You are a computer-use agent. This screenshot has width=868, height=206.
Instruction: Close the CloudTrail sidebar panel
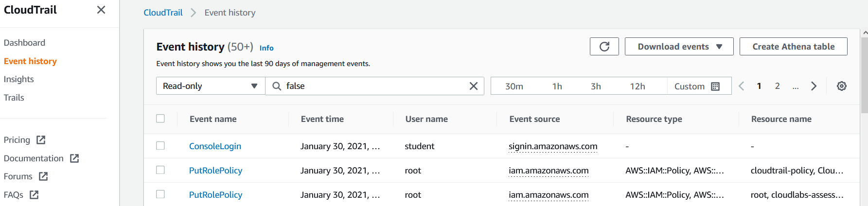click(101, 10)
